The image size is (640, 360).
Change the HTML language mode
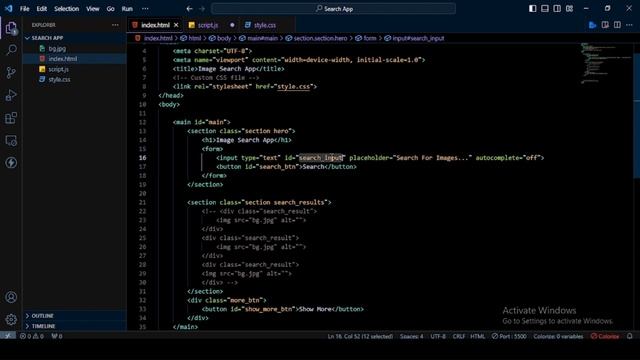(x=478, y=336)
